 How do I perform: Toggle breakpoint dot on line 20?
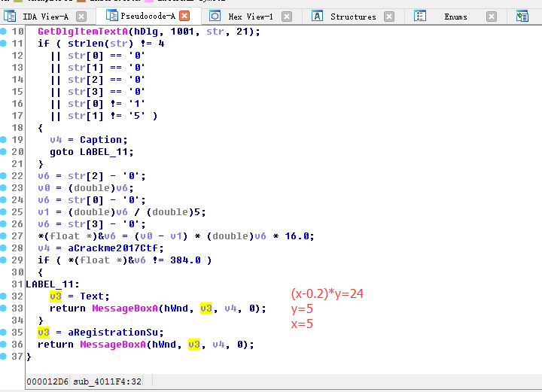pyautogui.click(x=4, y=152)
